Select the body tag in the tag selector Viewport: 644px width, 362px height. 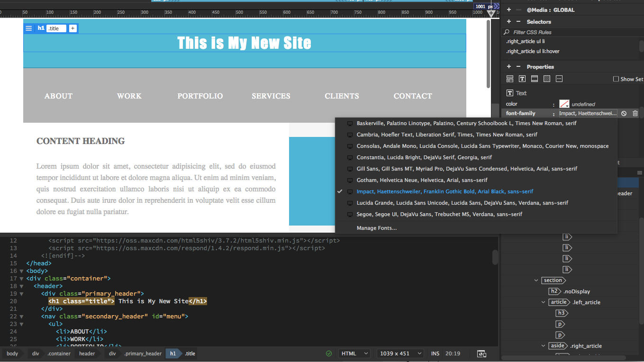click(x=12, y=353)
